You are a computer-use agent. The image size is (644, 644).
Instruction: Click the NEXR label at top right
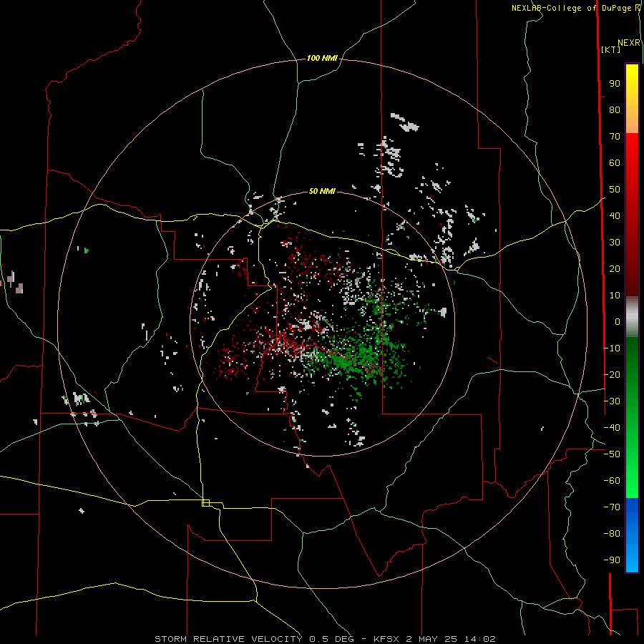click(629, 43)
